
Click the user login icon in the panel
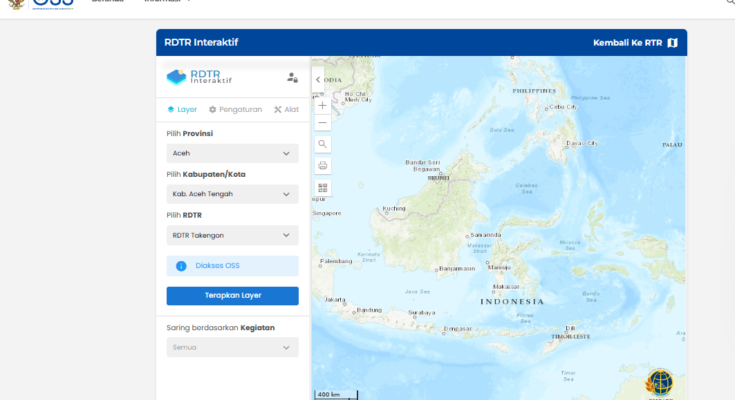pos(292,77)
